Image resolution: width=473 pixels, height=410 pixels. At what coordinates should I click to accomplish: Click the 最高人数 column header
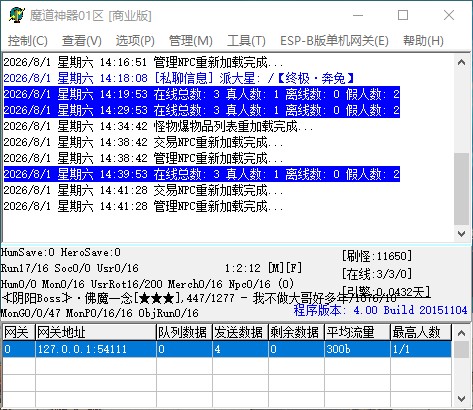coord(421,332)
